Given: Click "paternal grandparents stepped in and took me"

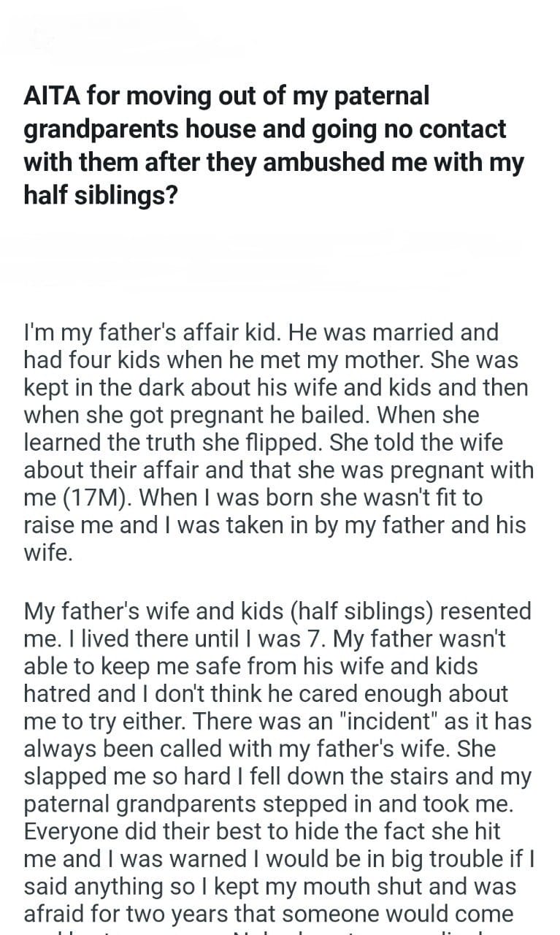Looking at the screenshot, I should click(x=266, y=804).
